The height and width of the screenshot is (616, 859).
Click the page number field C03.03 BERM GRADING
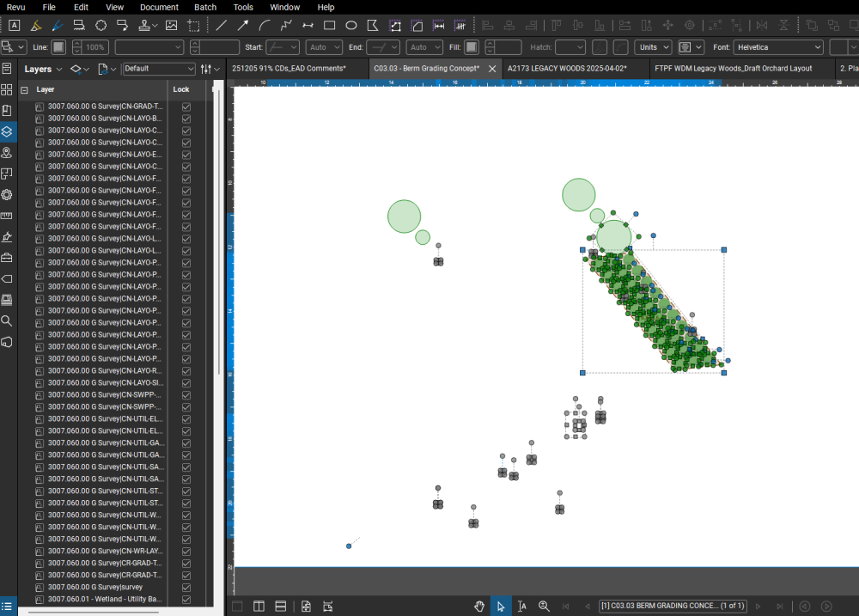click(673, 606)
